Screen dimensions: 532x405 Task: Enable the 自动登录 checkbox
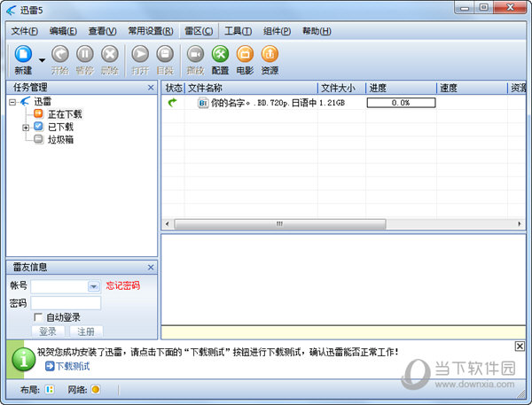(x=38, y=317)
